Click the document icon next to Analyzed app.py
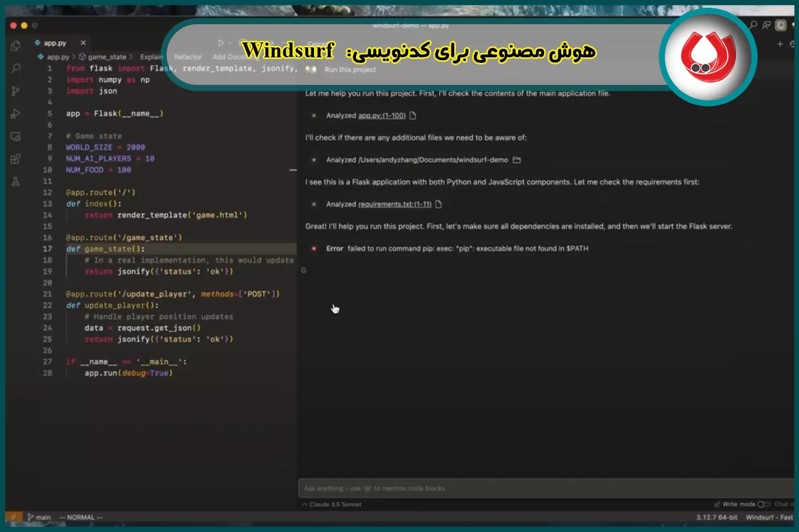Image resolution: width=799 pixels, height=532 pixels. point(413,115)
